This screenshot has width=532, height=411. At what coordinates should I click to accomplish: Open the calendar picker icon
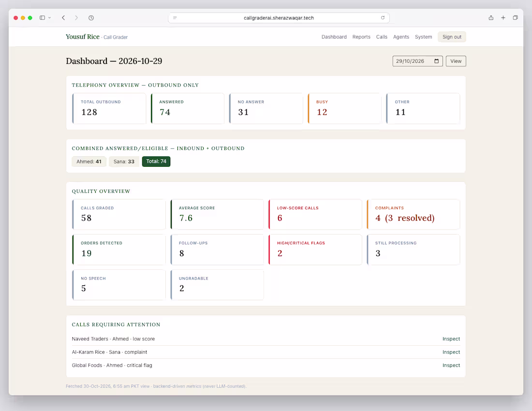coord(437,61)
